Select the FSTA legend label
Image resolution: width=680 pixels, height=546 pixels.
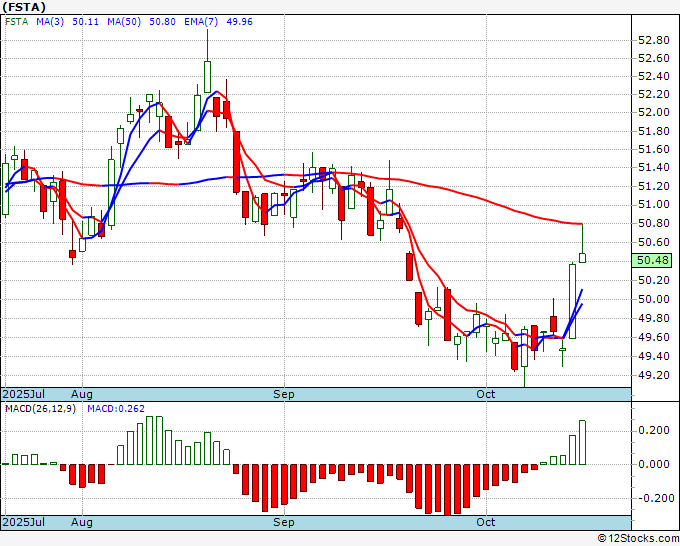16,22
